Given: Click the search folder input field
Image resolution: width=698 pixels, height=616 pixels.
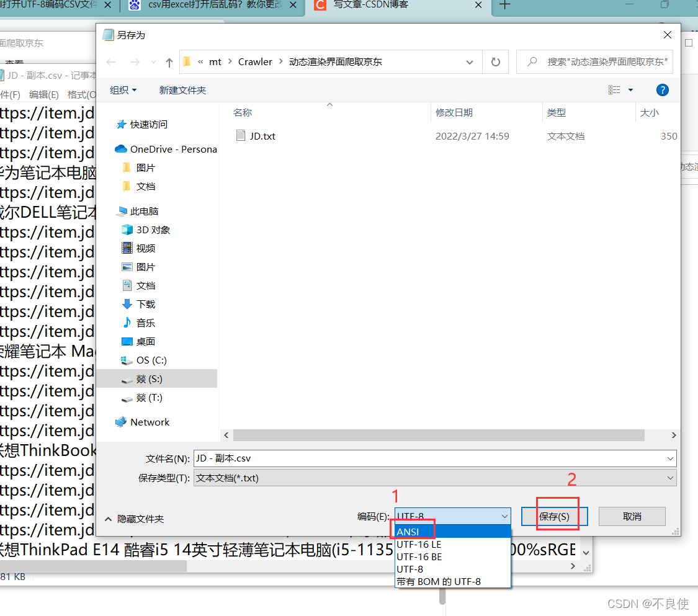Looking at the screenshot, I should (x=594, y=62).
